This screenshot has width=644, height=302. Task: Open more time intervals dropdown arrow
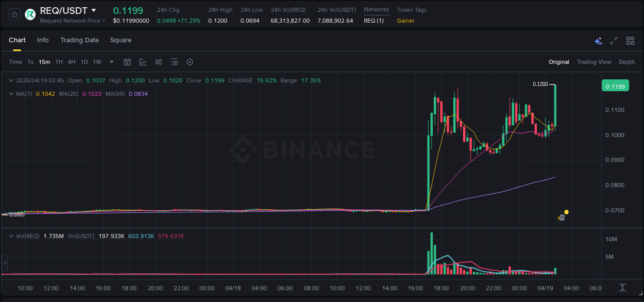111,62
